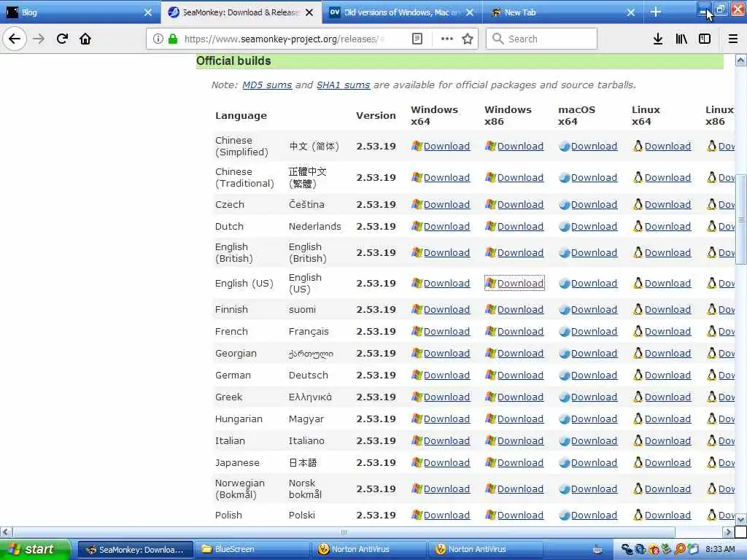
Task: Open the library bookmarks and history icon
Action: [681, 39]
